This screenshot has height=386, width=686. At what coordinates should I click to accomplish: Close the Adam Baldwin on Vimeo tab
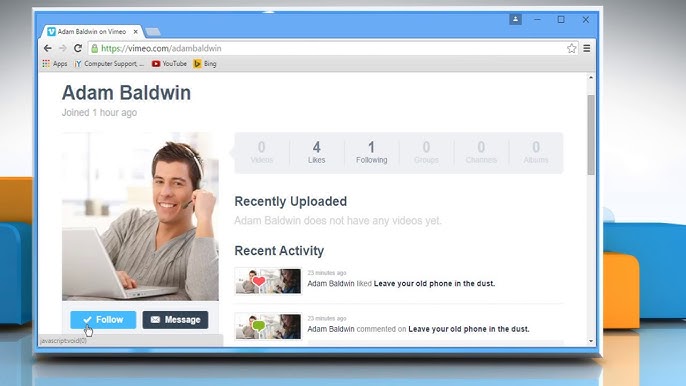136,32
